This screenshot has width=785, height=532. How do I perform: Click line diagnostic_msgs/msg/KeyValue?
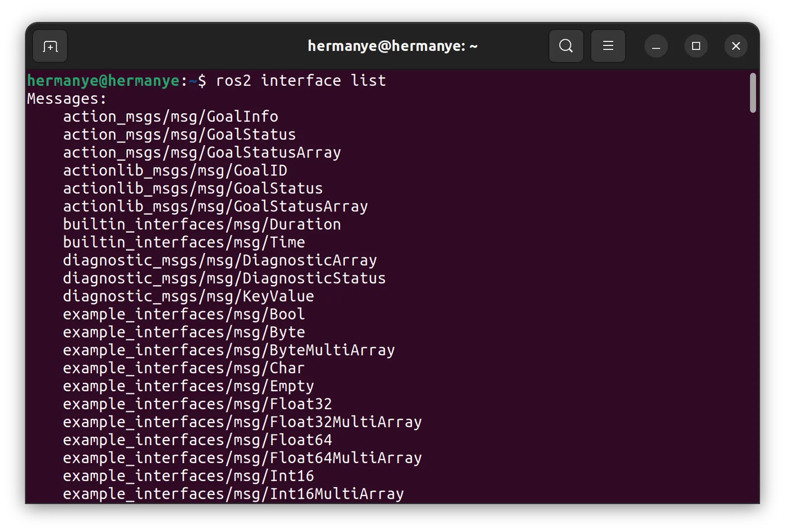[x=188, y=296]
